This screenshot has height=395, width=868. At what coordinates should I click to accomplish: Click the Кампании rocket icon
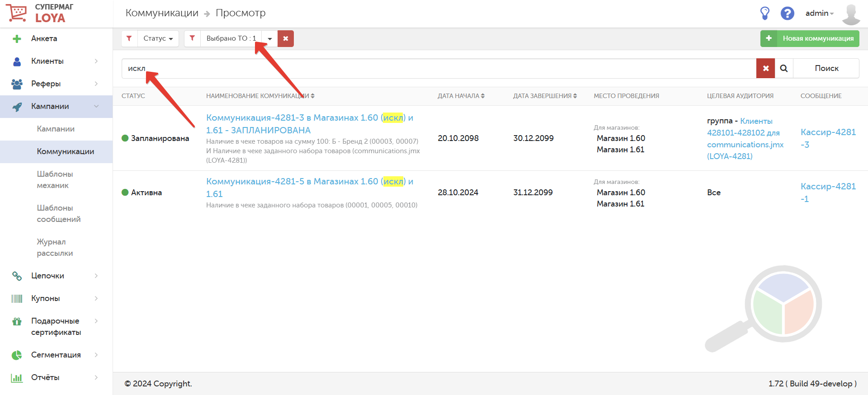17,107
